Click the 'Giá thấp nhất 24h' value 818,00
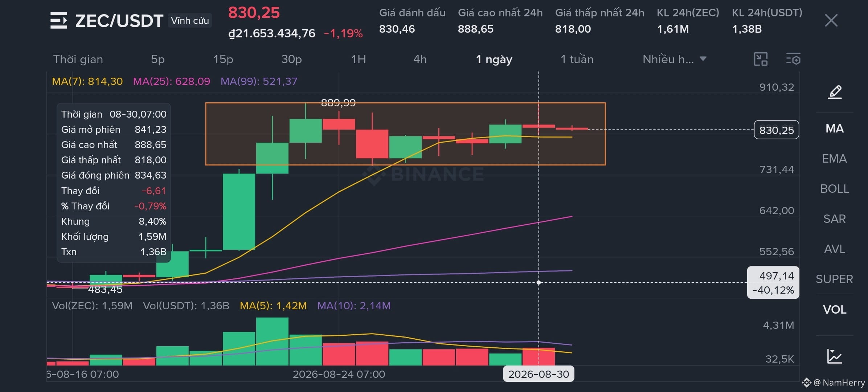This screenshot has width=868, height=392. click(x=573, y=29)
